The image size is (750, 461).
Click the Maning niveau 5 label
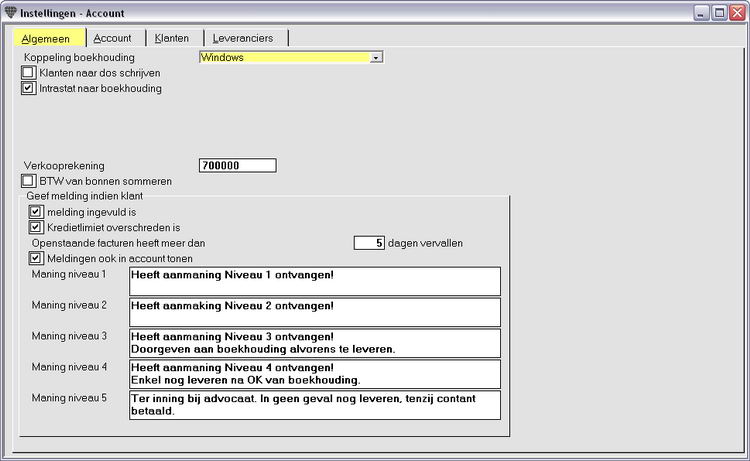coord(69,398)
